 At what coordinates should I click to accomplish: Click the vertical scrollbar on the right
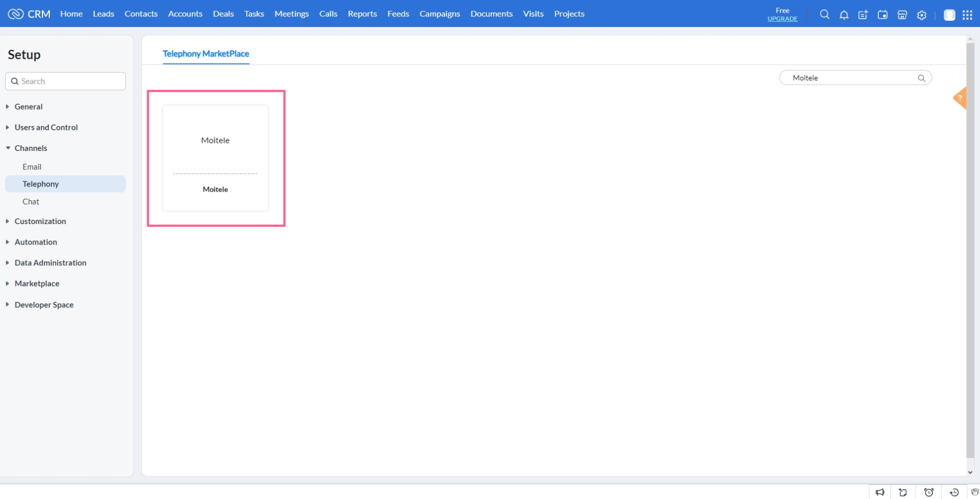tap(970, 250)
